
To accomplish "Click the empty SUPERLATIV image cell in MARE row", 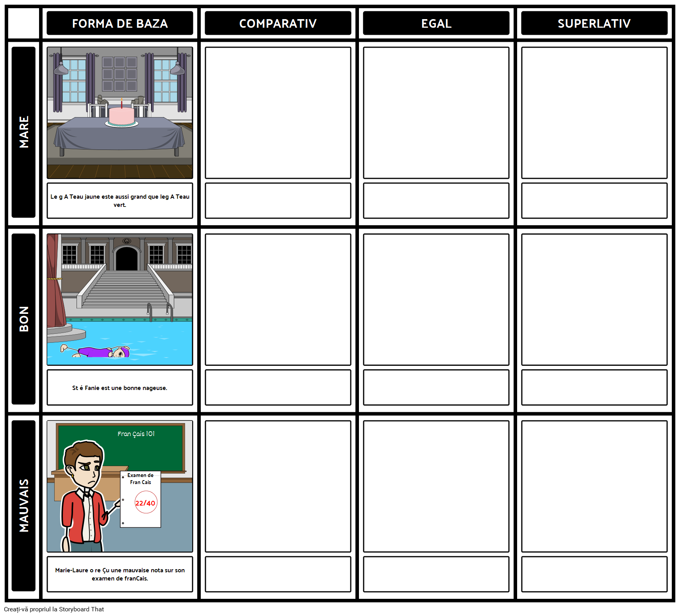I will 594,113.
